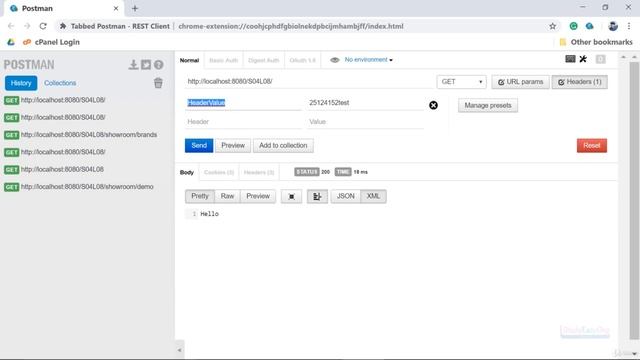Viewport: 640px width, 360px height.
Task: Select the History sidebar tab
Action: [21, 83]
